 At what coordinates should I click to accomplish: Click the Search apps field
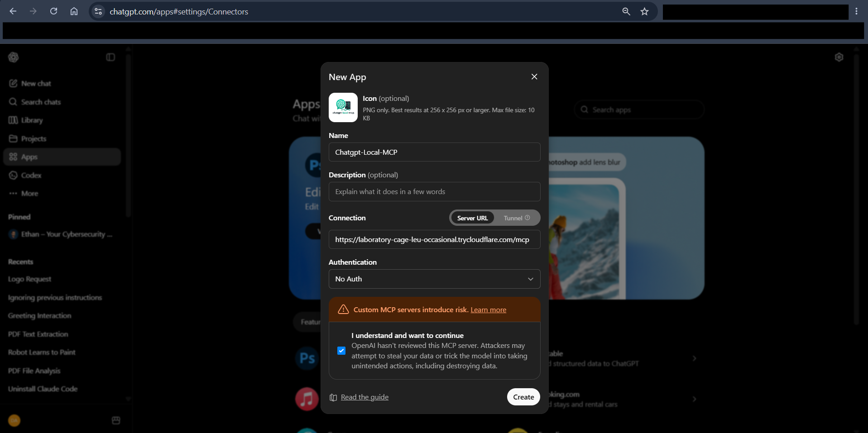[639, 109]
